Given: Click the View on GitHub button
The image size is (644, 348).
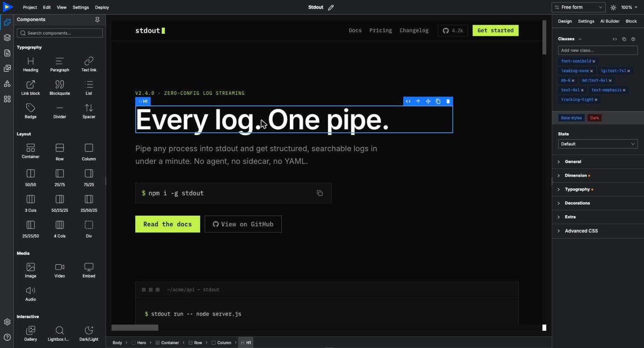Looking at the screenshot, I should [243, 224].
